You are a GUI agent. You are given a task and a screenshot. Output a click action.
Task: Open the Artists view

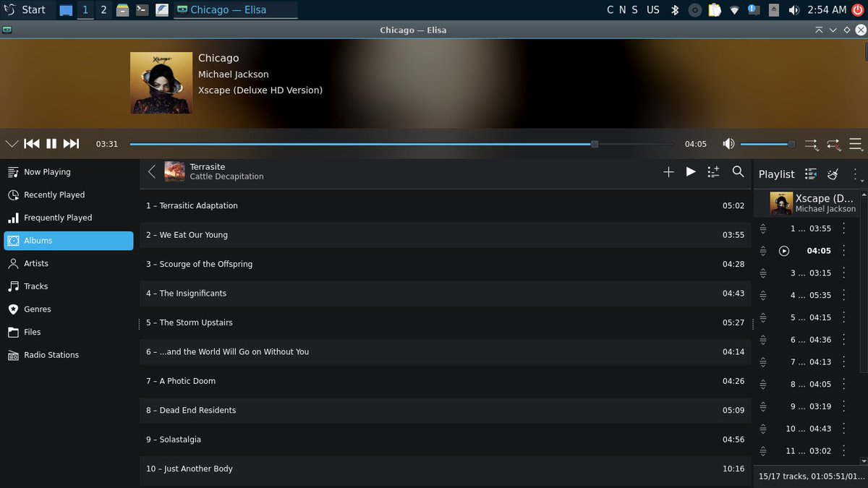coord(68,263)
